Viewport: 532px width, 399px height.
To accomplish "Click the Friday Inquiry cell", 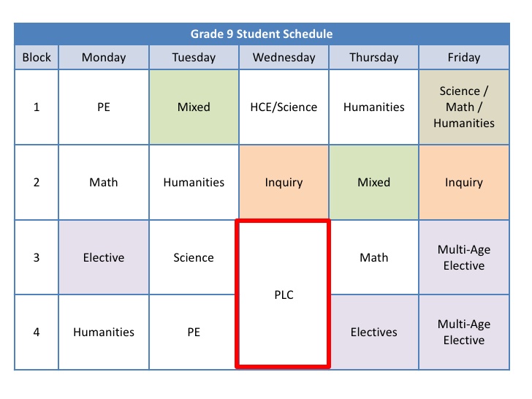I will 464,183.
